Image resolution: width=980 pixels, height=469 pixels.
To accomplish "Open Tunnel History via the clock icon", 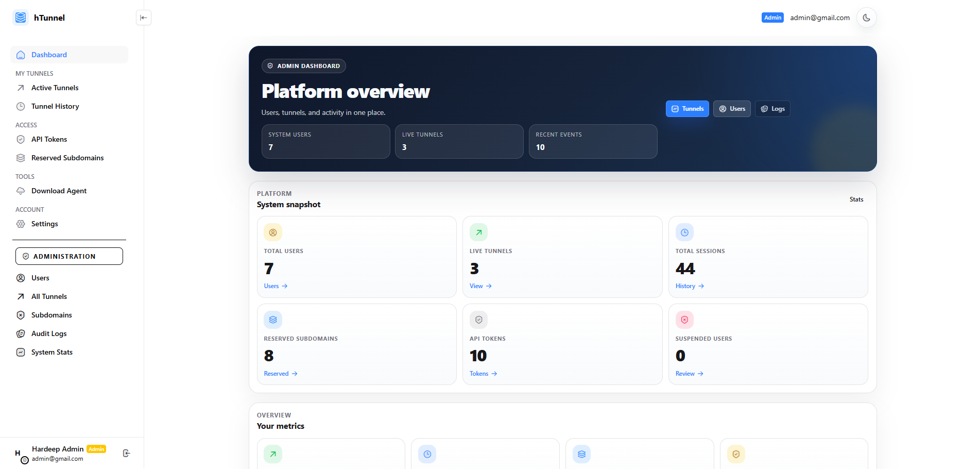I will 21,106.
